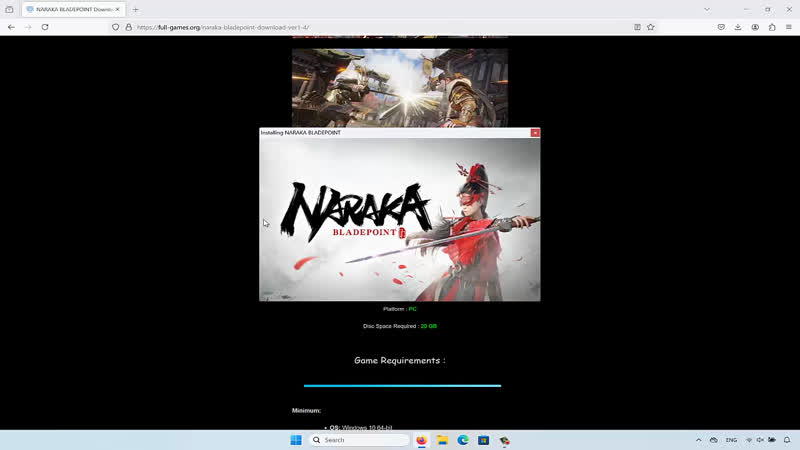Image resolution: width=800 pixels, height=450 pixels.
Task: Open a new browser tab with plus icon
Action: tap(136, 9)
